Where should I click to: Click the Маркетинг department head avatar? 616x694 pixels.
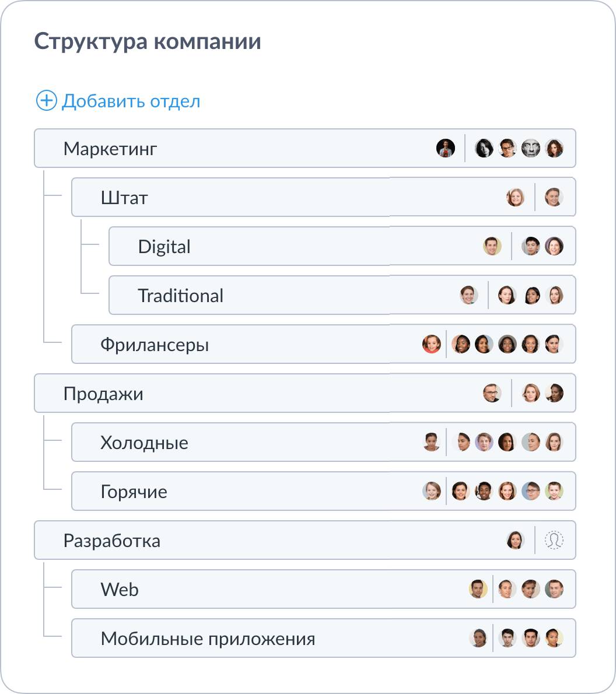click(x=446, y=148)
